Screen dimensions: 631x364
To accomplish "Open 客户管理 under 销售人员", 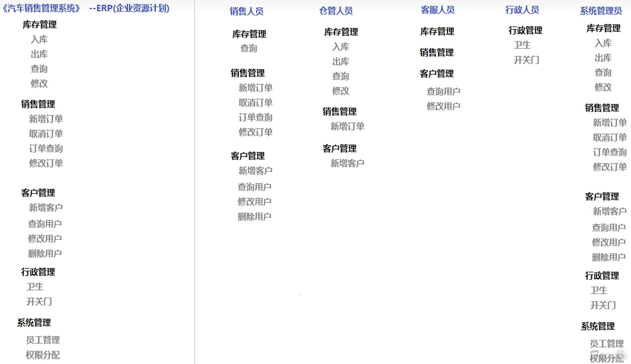I will [x=248, y=156].
